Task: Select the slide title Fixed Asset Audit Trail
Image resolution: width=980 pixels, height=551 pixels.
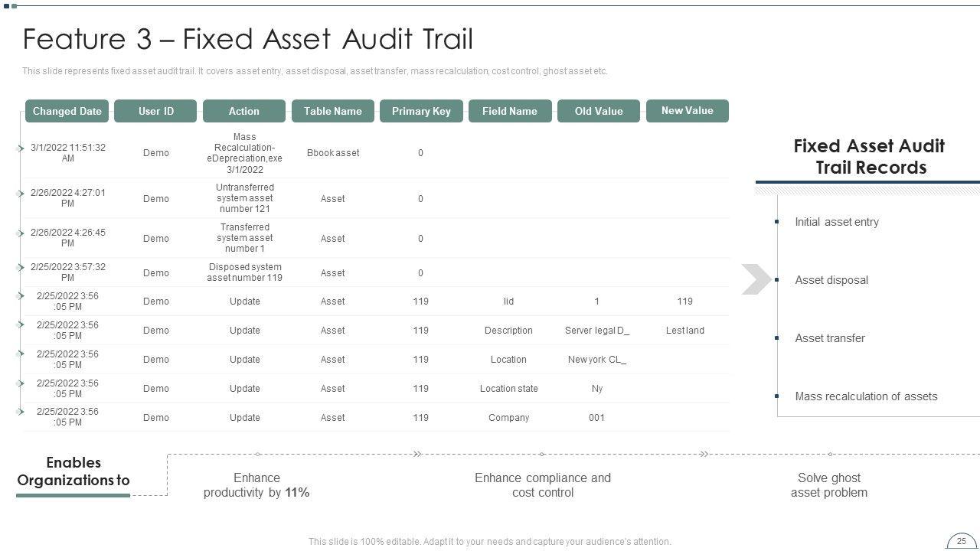Action: (x=248, y=39)
